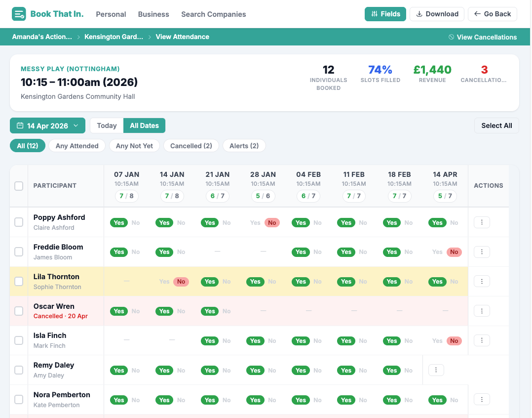Mark Isla Finch Yes for 14 Apr
Screen dimensions: 532x418
pos(437,341)
